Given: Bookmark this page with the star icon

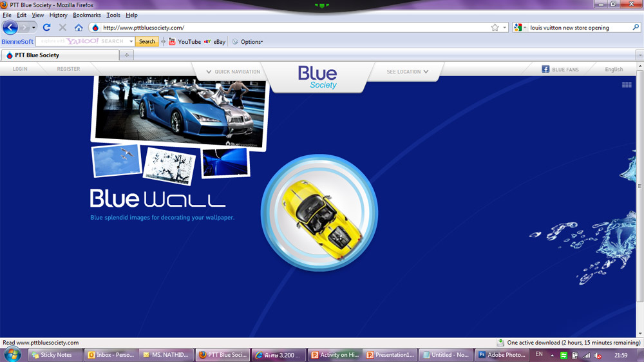Looking at the screenshot, I should 495,28.
